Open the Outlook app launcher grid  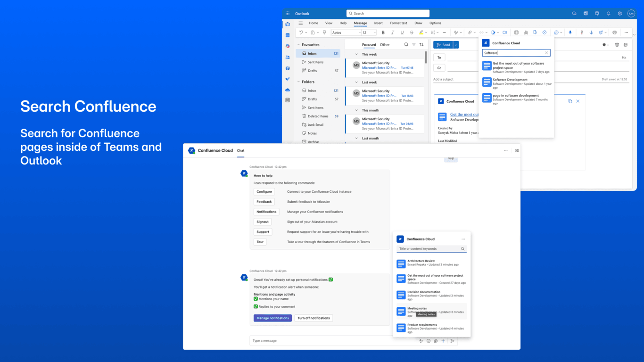point(288,14)
